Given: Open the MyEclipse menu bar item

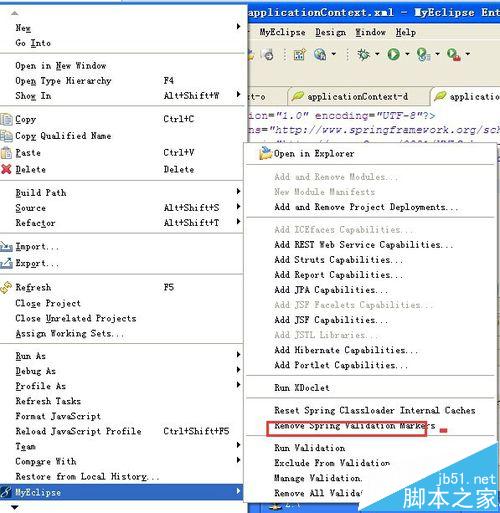Looking at the screenshot, I should 282,32.
